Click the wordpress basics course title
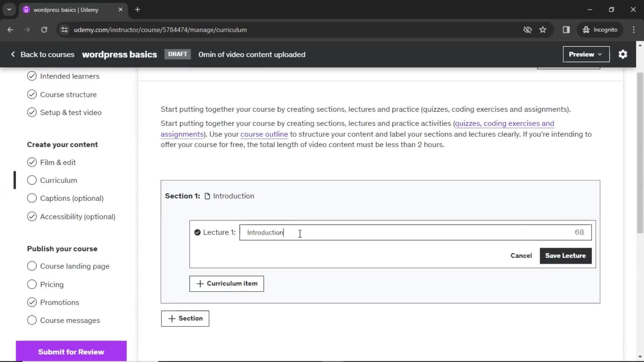The image size is (644, 362). click(119, 54)
